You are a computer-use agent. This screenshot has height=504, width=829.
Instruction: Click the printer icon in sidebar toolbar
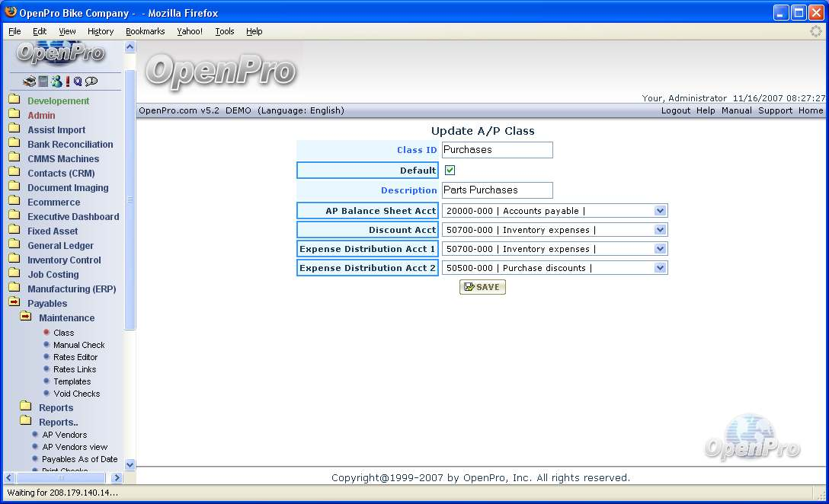[30, 81]
